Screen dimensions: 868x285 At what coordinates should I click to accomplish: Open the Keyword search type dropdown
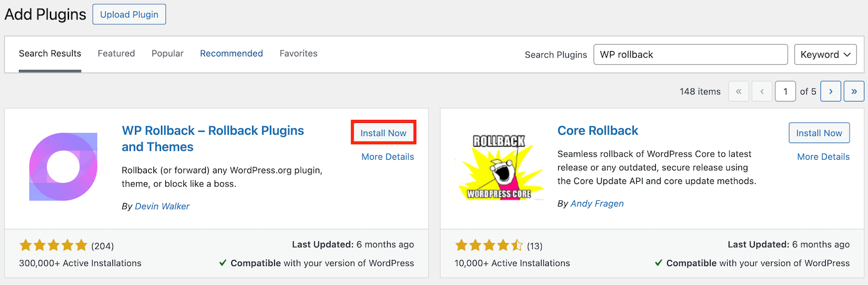[x=825, y=54]
